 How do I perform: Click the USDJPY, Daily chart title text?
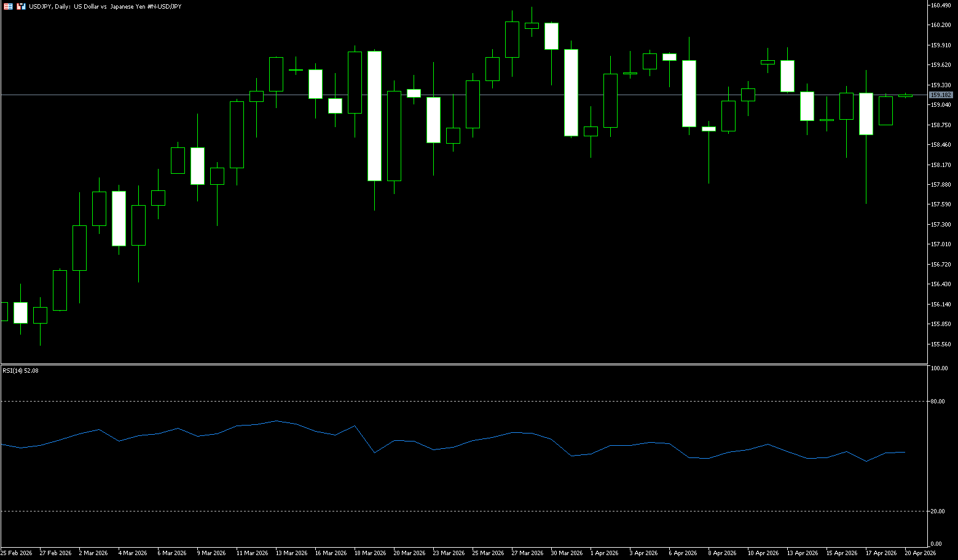pyautogui.click(x=105, y=6)
